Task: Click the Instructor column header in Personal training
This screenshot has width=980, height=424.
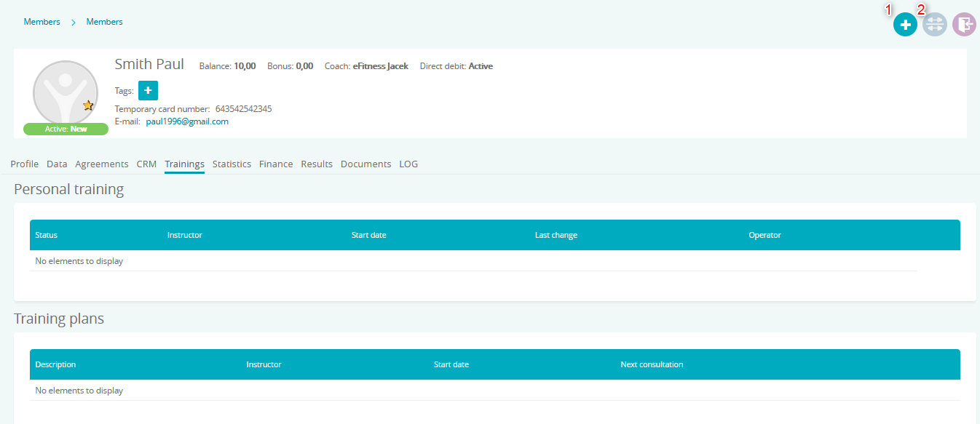Action: (x=185, y=235)
